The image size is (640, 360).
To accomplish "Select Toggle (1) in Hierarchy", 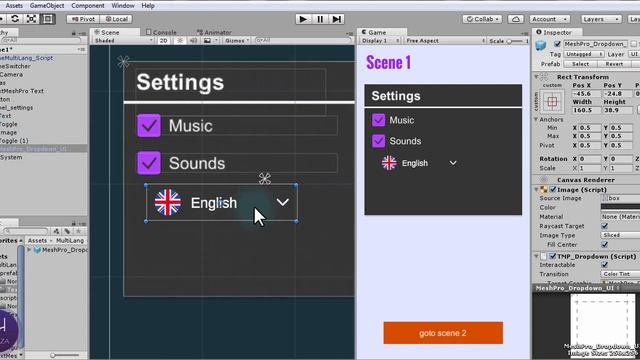I will tap(14, 140).
